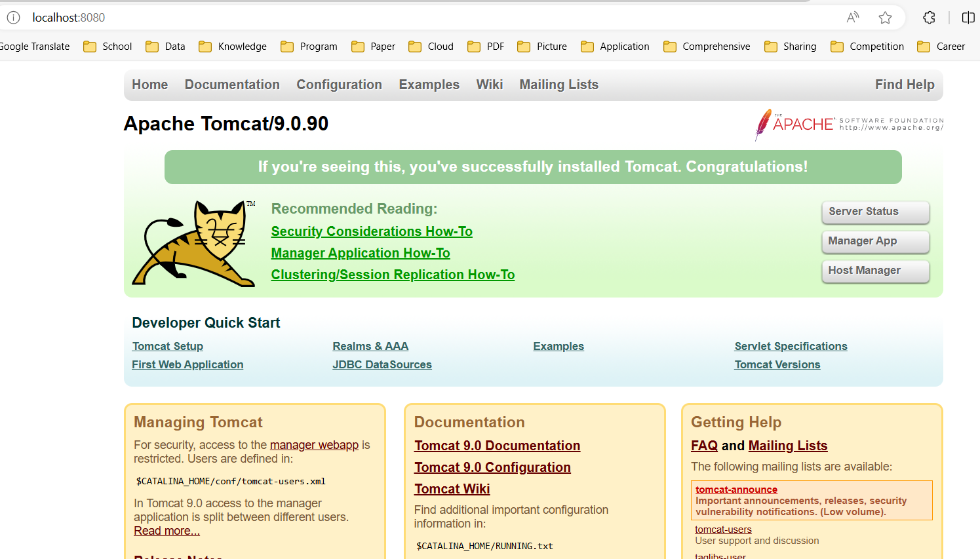The image size is (980, 559).
Task: Go to Home in Tomcat nav bar
Action: pyautogui.click(x=150, y=85)
